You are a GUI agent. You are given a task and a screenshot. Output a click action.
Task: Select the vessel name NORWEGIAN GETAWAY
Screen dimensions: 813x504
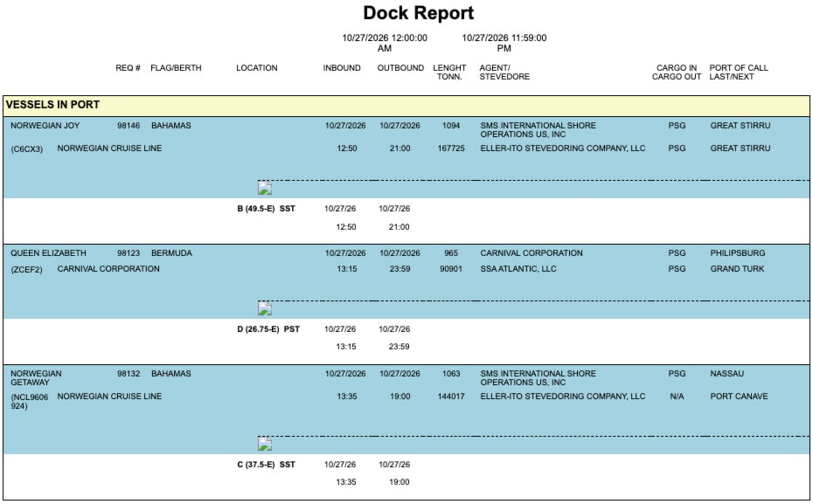36,378
